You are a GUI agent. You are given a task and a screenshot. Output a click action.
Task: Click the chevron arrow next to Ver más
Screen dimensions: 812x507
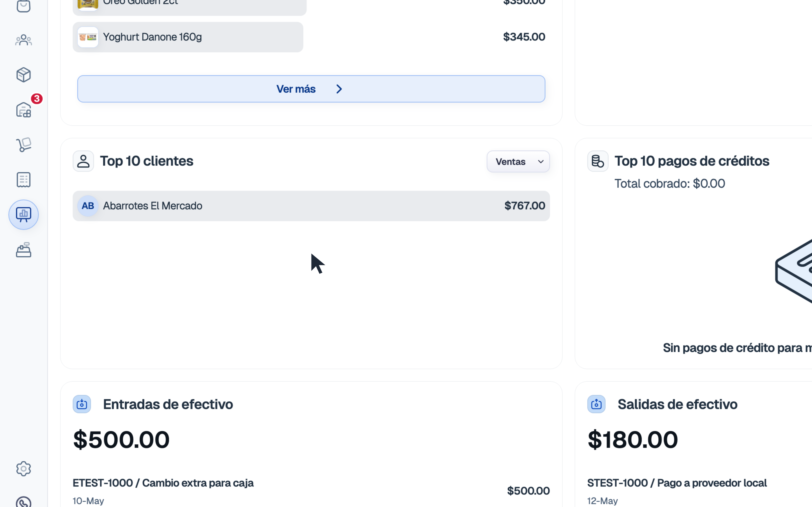pyautogui.click(x=339, y=89)
